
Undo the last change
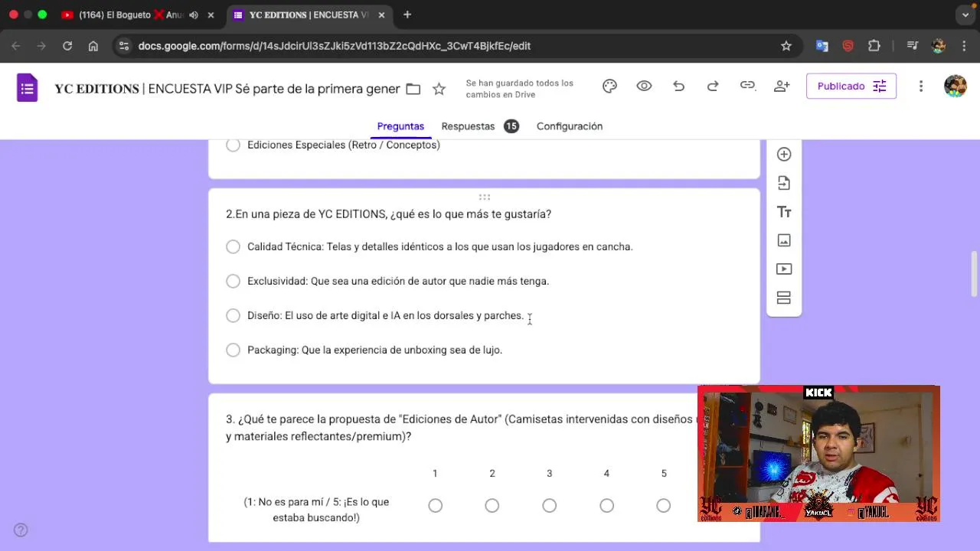click(678, 86)
